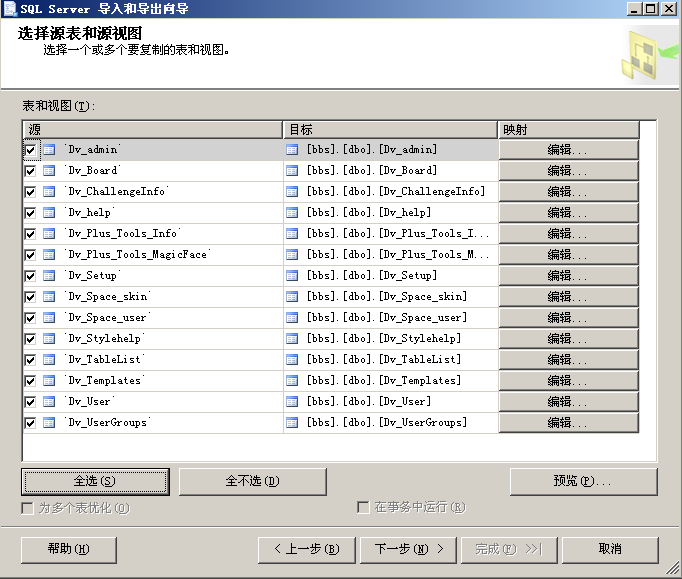Select destination [bbs].[dbo].[Dv_Plus_Tools_I... cell

click(390, 234)
